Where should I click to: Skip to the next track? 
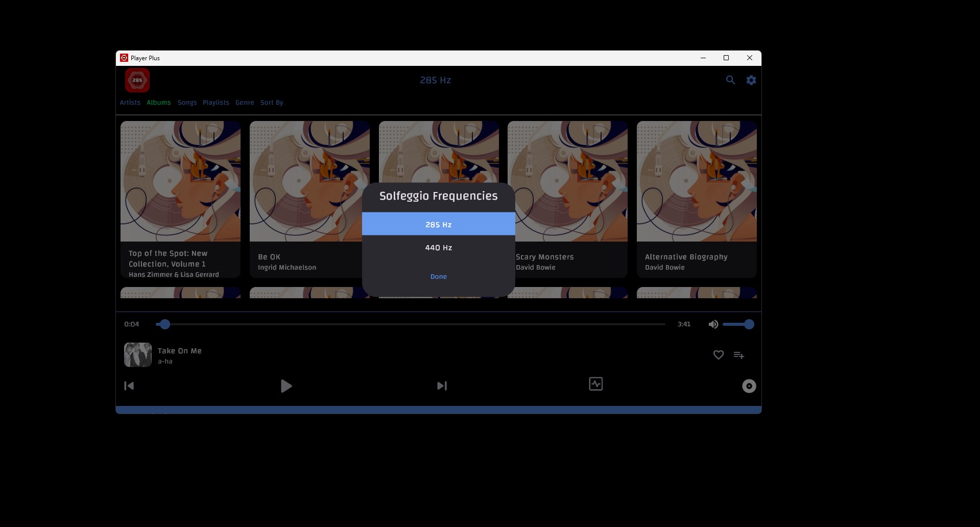(442, 386)
